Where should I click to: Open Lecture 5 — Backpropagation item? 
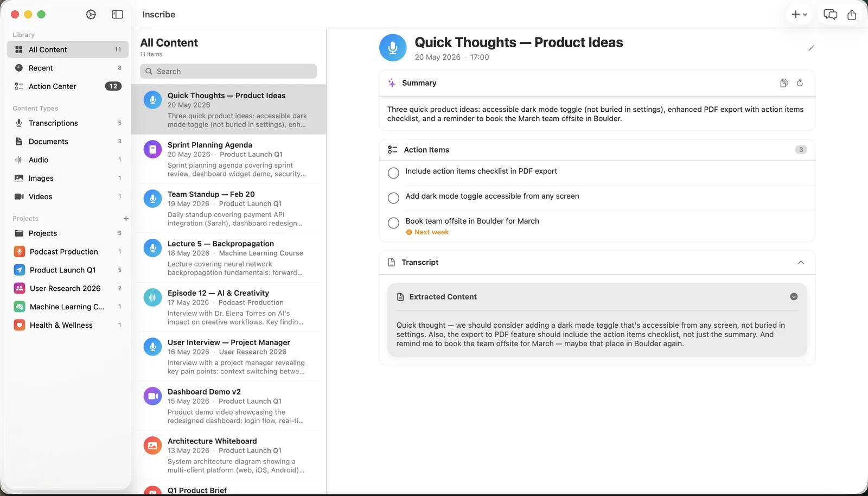point(228,258)
